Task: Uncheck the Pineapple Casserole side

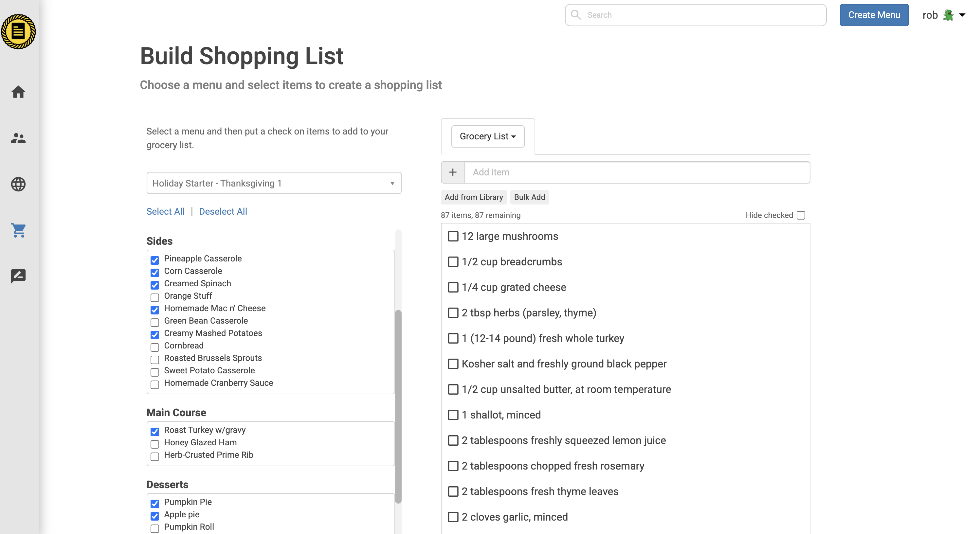Action: (154, 260)
